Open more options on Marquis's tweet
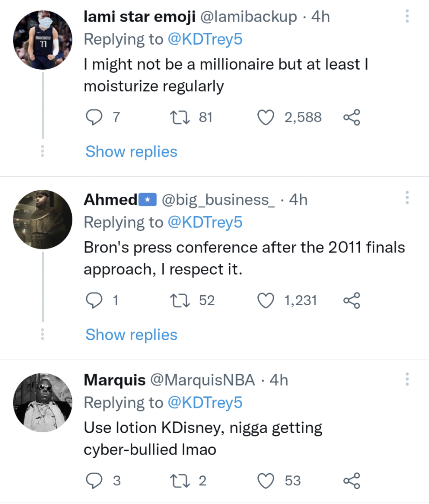Image resolution: width=429 pixels, height=504 pixels. (x=407, y=379)
